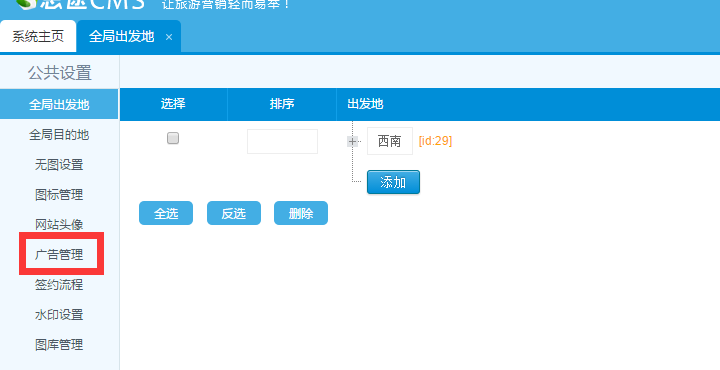The height and width of the screenshot is (370, 720).
Task: Select the 全局出发地 tab
Action: [x=121, y=36]
